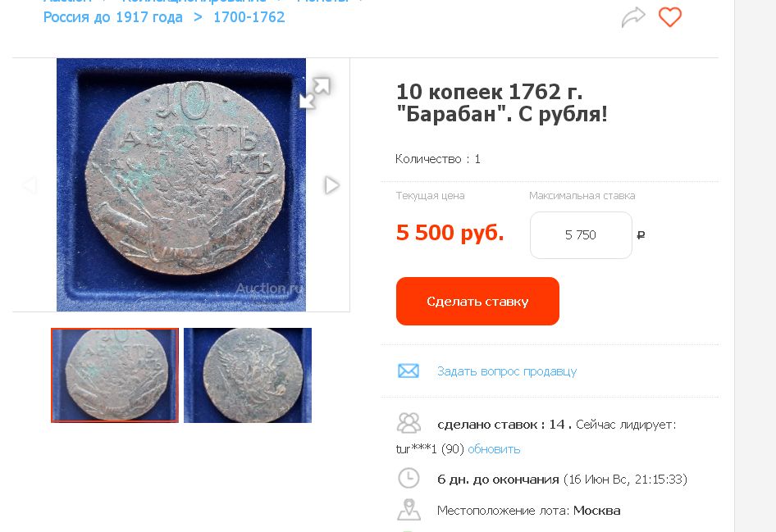Open the Задать вопрос продавцу link

coord(507,371)
